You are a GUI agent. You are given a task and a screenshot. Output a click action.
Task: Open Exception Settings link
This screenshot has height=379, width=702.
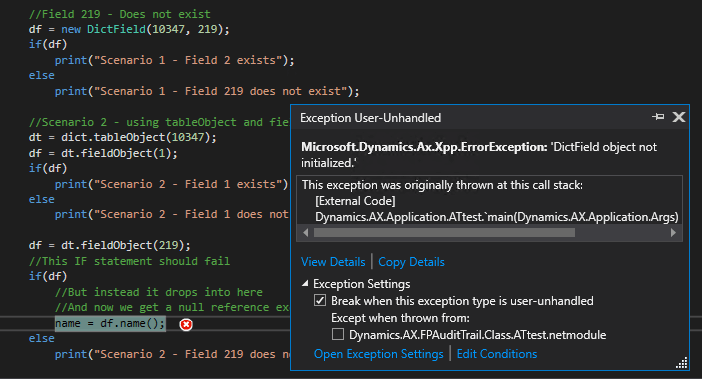(x=379, y=354)
